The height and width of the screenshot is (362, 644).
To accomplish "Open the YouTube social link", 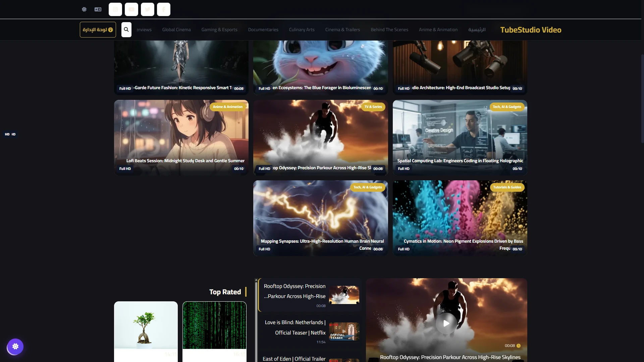I will click(131, 9).
